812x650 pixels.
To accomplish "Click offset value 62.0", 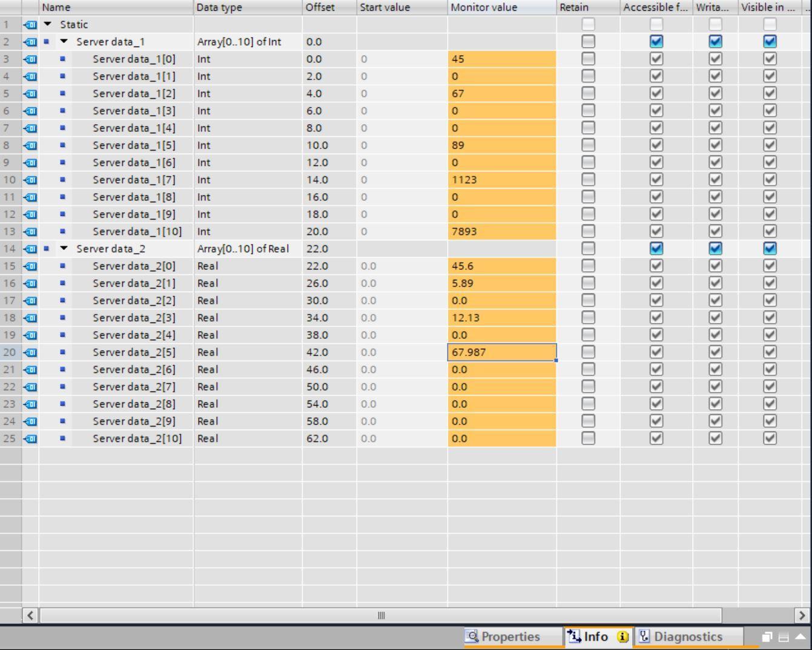I will [329, 439].
